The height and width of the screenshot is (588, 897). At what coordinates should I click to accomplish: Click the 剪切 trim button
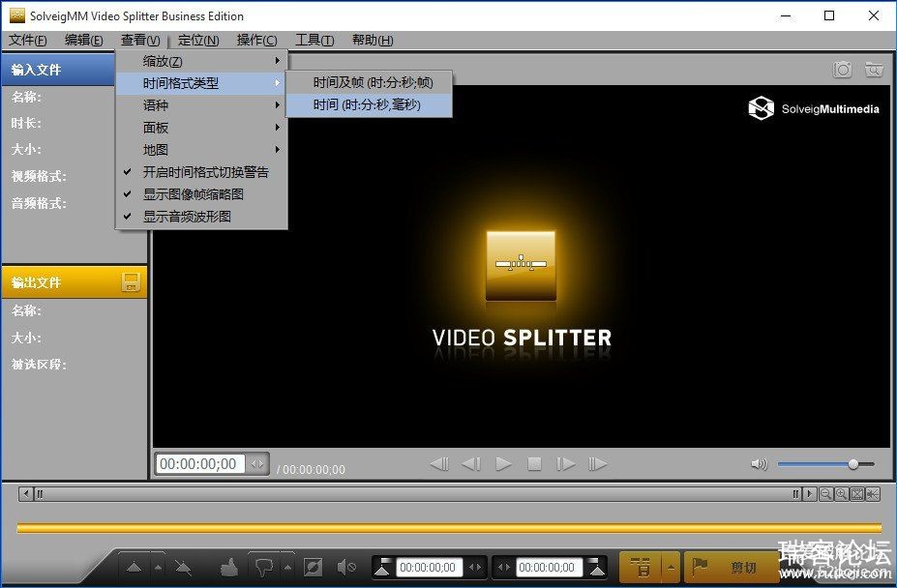(x=732, y=568)
